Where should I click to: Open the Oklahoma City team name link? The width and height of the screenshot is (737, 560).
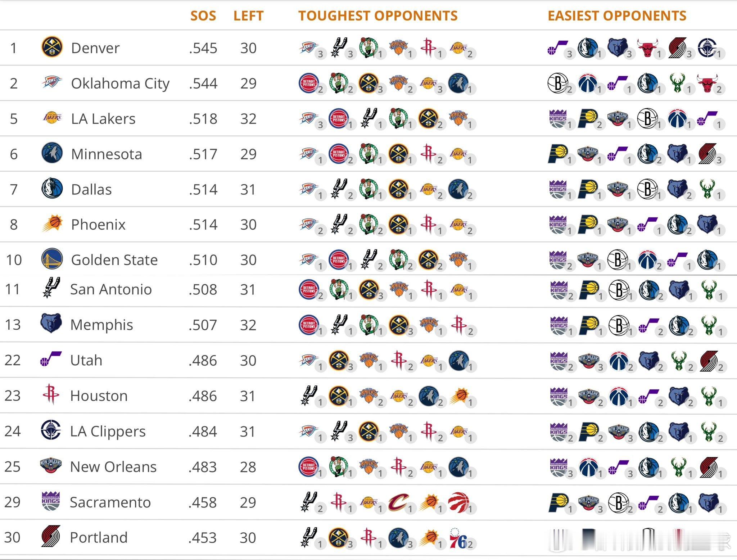click(120, 83)
